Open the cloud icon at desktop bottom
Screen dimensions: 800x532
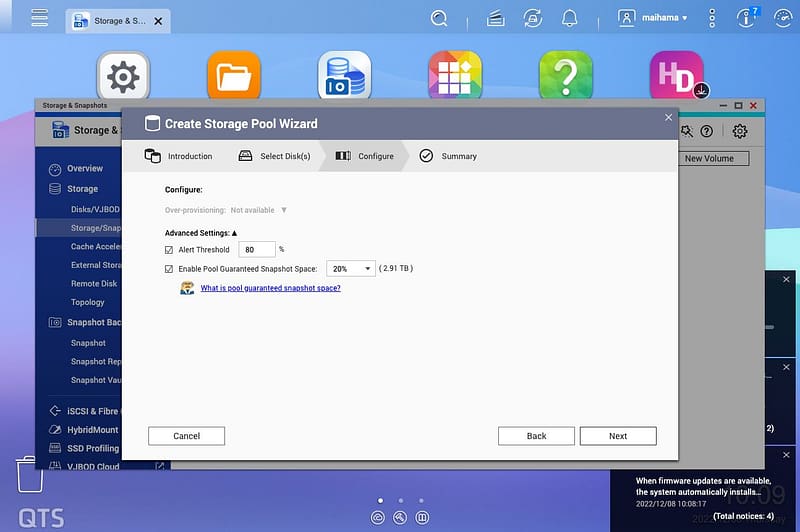[378, 518]
